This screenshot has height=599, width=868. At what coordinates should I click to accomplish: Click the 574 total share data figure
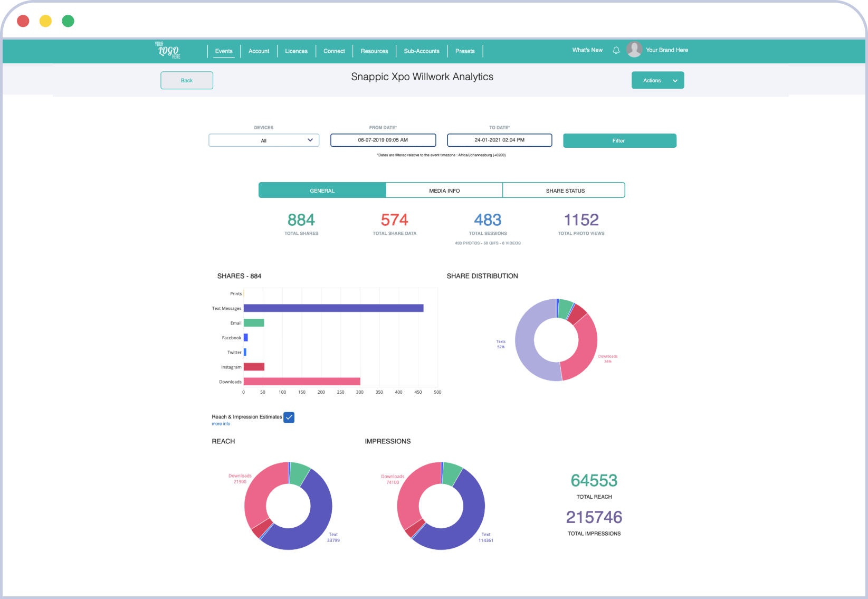(395, 220)
